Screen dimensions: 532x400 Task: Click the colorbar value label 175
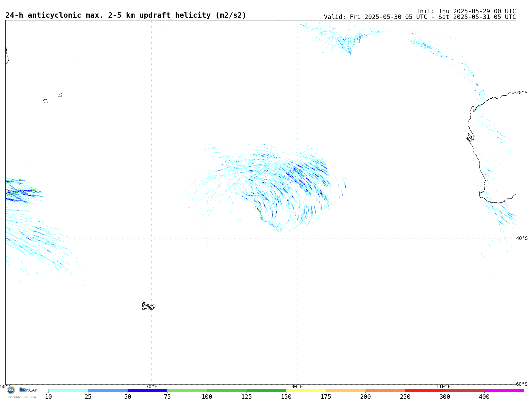point(326,397)
